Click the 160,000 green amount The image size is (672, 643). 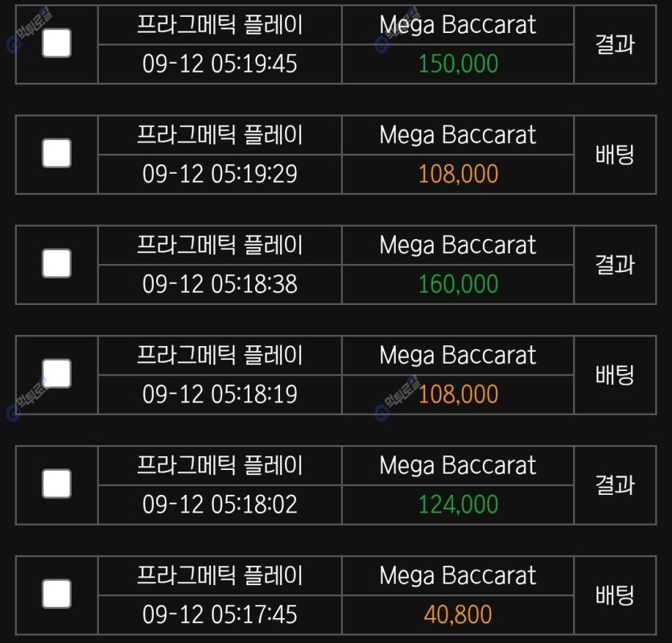coord(458,284)
